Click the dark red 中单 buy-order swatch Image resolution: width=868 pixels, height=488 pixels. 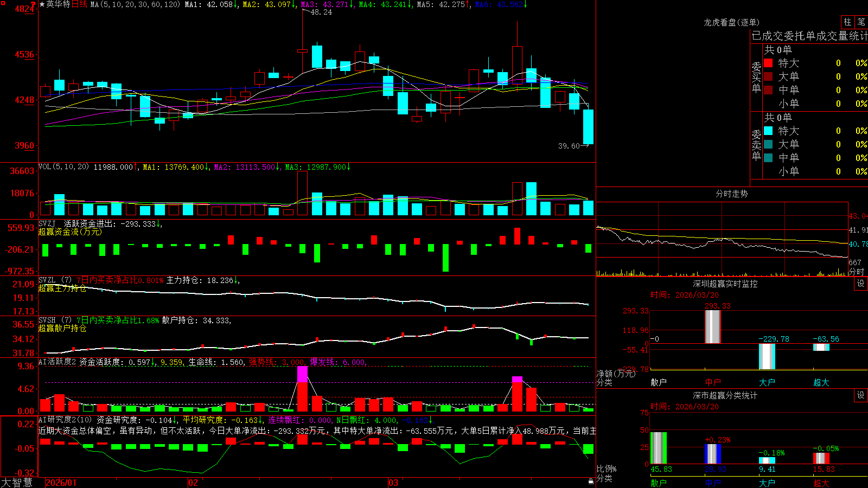(768, 90)
